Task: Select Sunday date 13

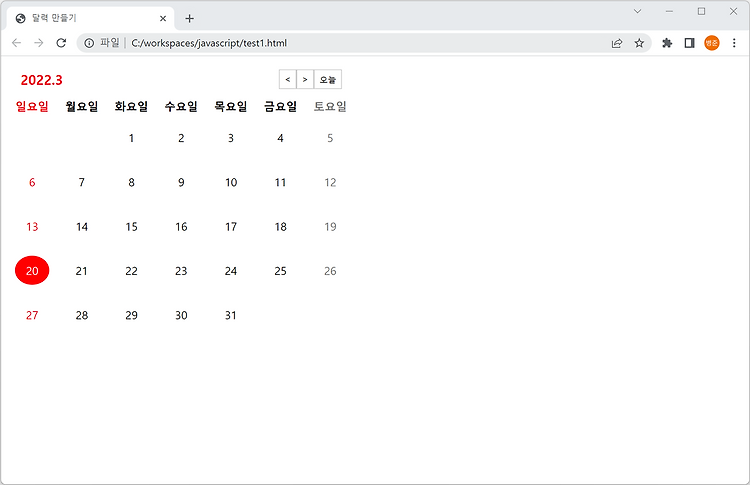Action: click(32, 227)
